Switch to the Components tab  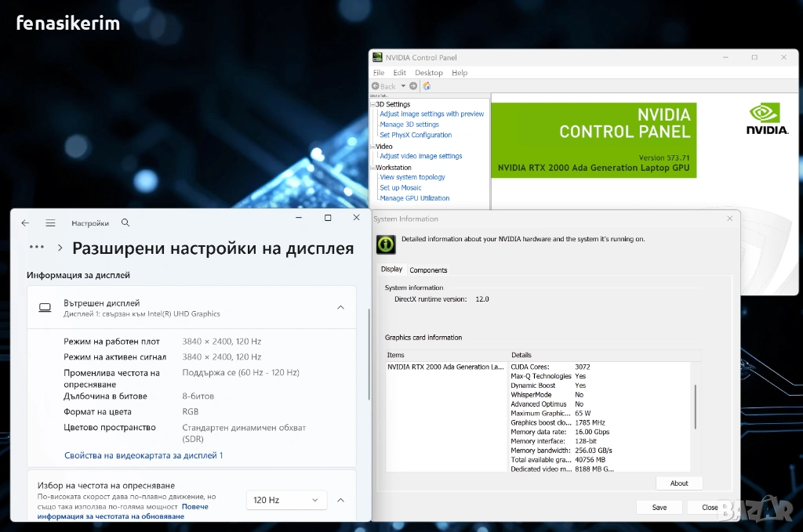pyautogui.click(x=428, y=270)
